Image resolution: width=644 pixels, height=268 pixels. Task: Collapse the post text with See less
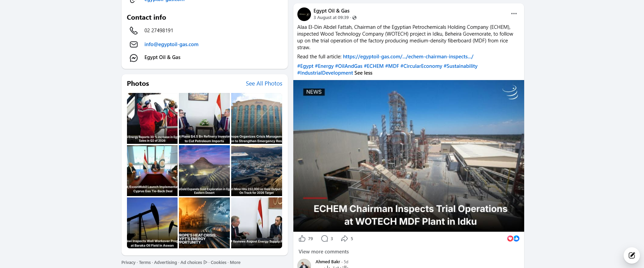coord(363,73)
